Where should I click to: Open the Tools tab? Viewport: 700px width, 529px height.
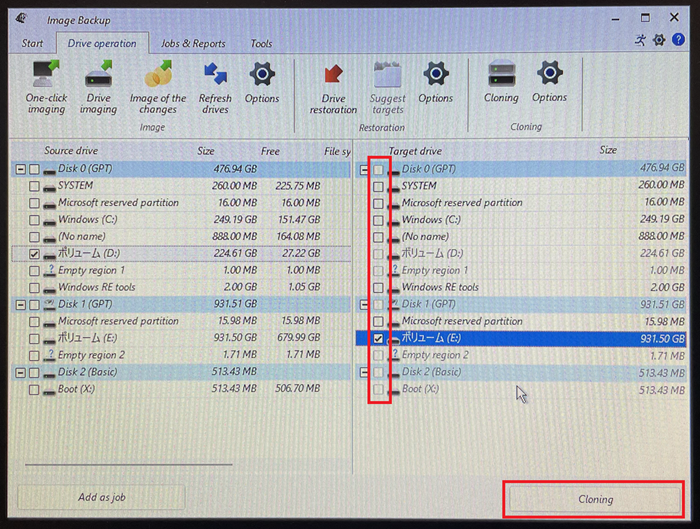click(x=261, y=44)
